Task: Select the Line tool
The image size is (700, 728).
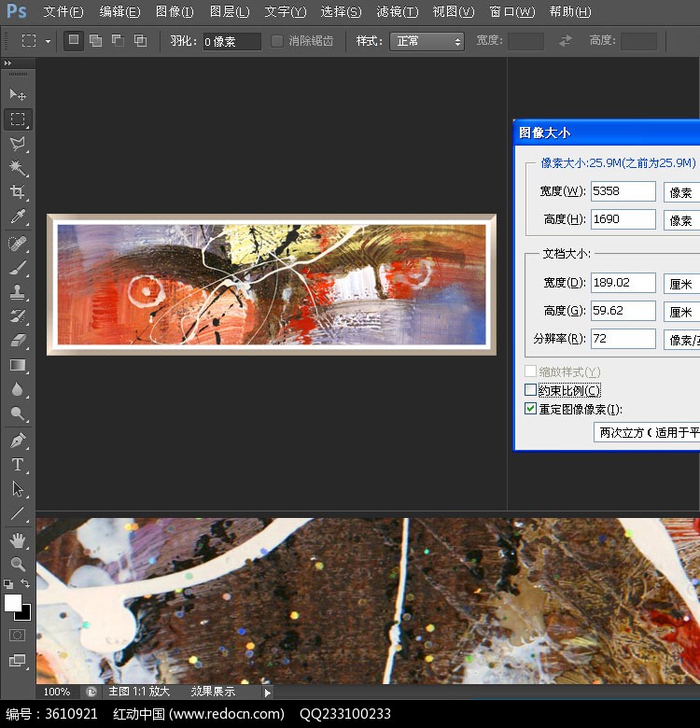Action: tap(18, 513)
